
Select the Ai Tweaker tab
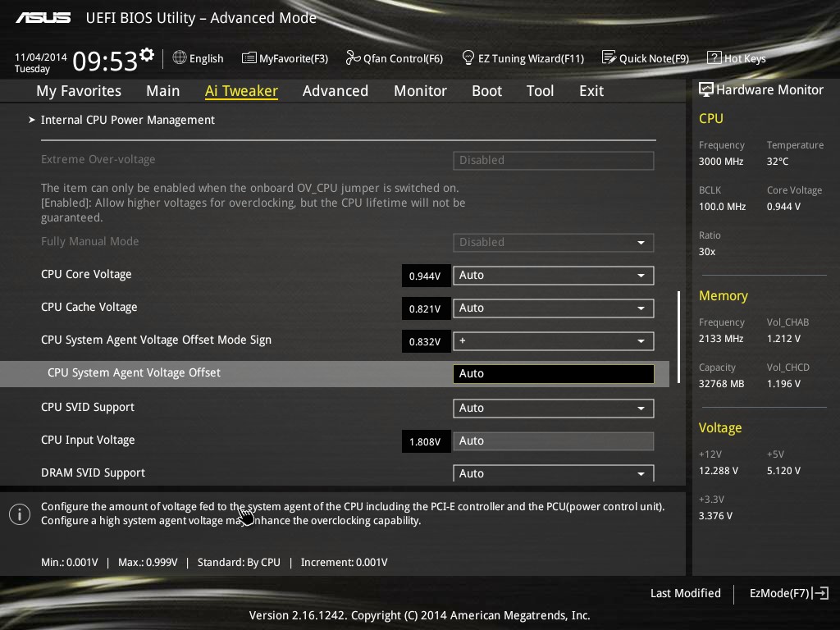coord(241,91)
